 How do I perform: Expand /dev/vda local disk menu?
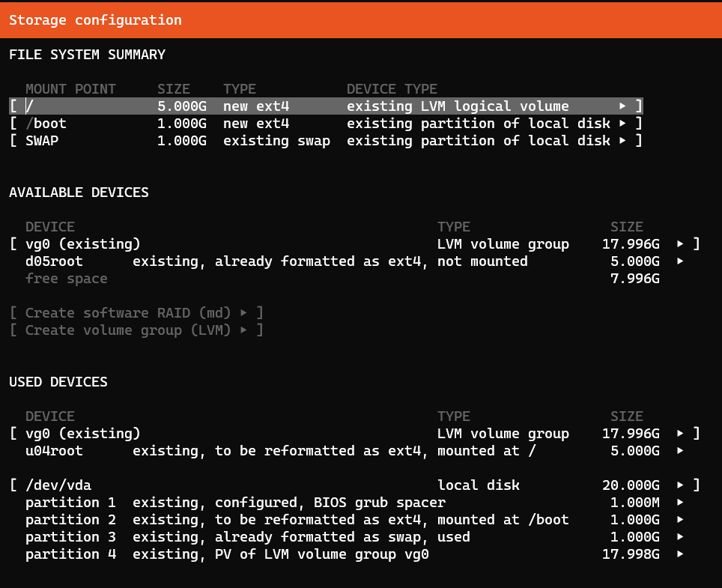pos(680,485)
